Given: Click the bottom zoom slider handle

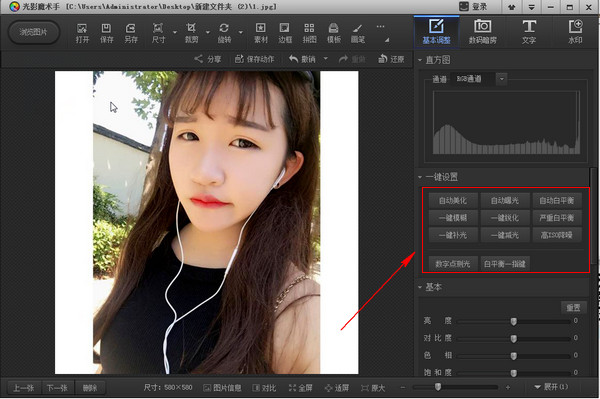Looking at the screenshot, I should (438, 387).
